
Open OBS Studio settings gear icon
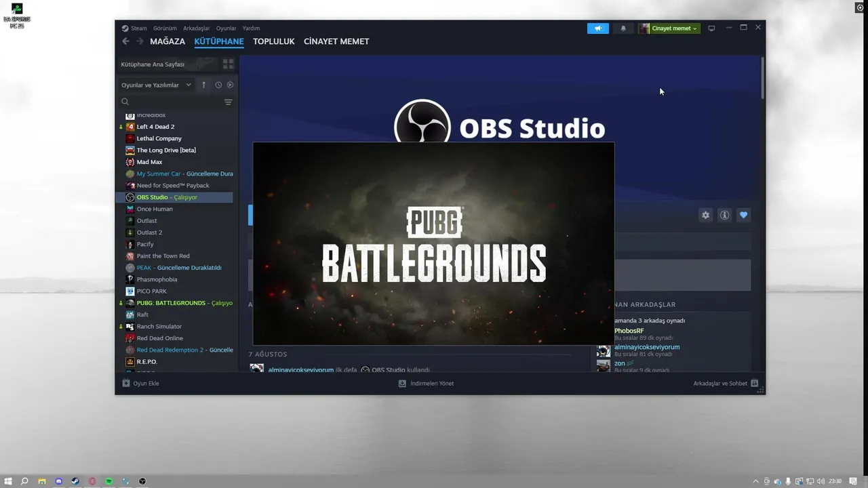coord(705,215)
